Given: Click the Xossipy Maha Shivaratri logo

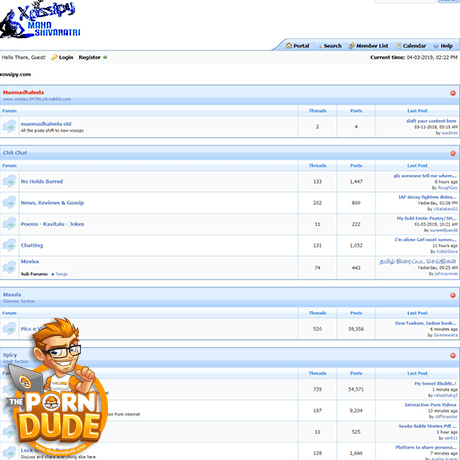Looking at the screenshot, I should [x=40, y=19].
